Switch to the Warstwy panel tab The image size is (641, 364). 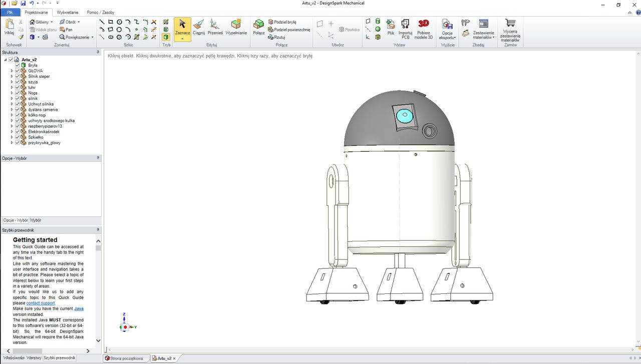click(x=34, y=358)
